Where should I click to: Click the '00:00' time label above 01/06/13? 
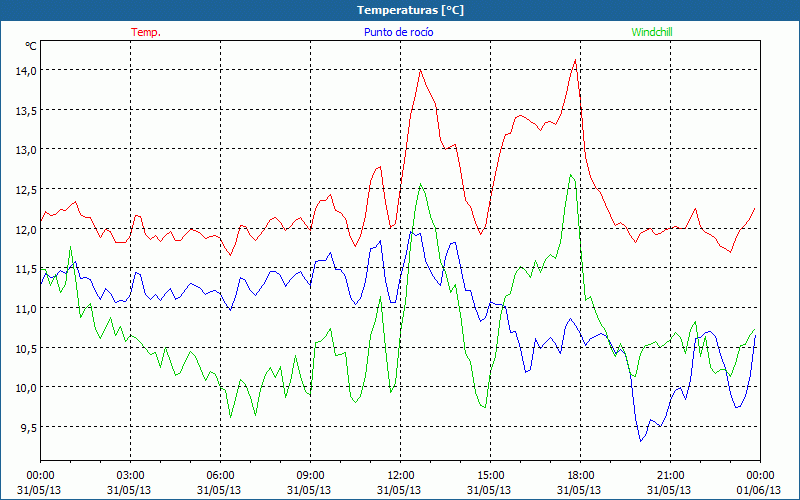[x=760, y=476]
